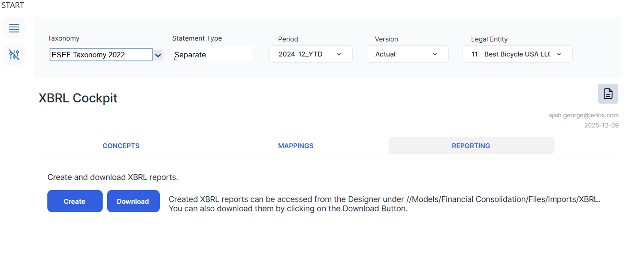Viewport: 644px width, 258px height.
Task: Click the Legal Entity field label
Action: click(489, 39)
